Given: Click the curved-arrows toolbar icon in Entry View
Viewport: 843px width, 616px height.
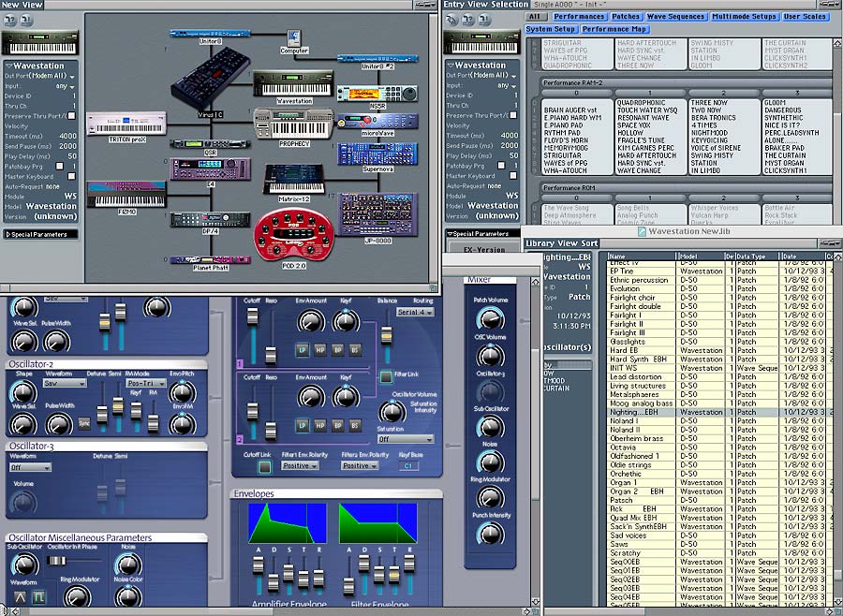Looking at the screenshot, I should click(452, 20).
